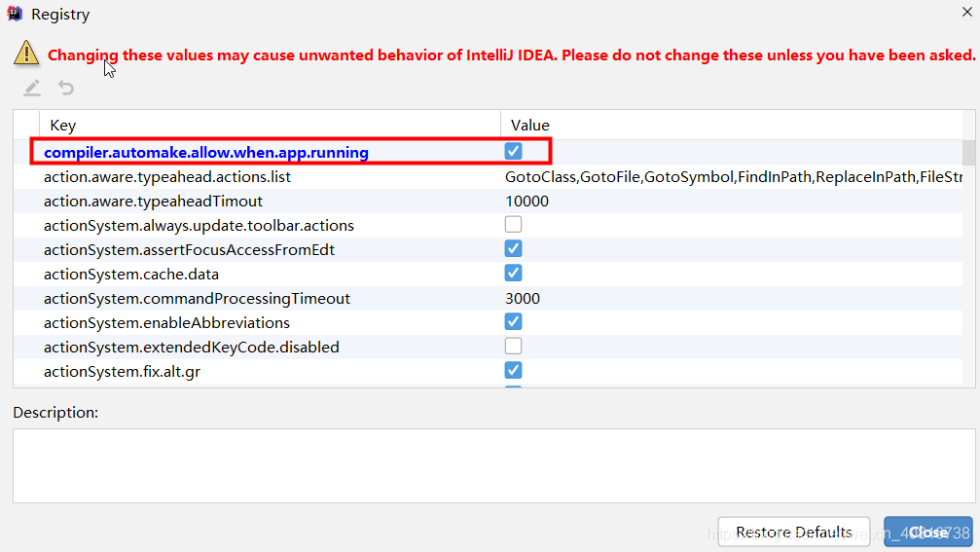Click the value 3000 cell
Viewport: 980px width, 552px height.
pos(523,299)
